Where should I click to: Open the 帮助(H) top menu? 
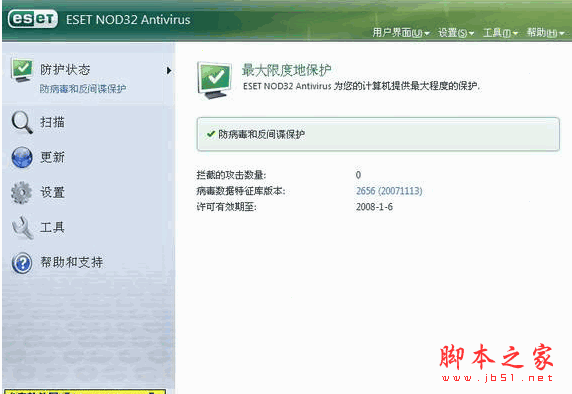click(x=545, y=33)
